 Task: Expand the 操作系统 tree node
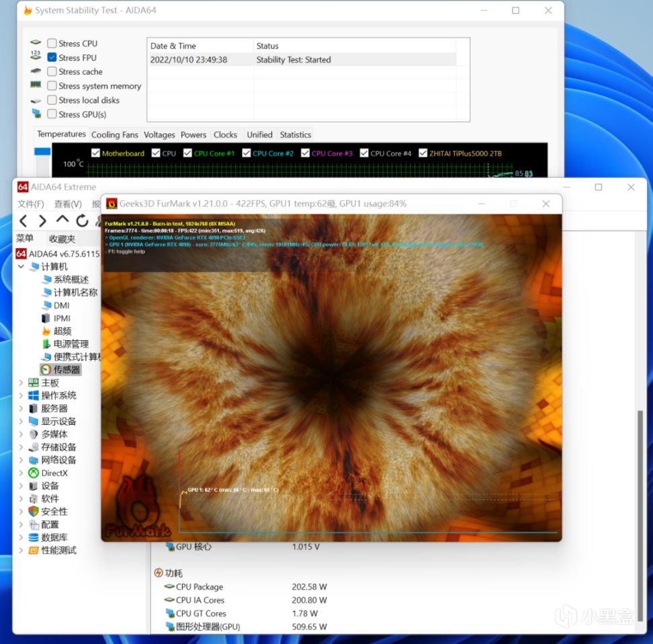(x=21, y=395)
